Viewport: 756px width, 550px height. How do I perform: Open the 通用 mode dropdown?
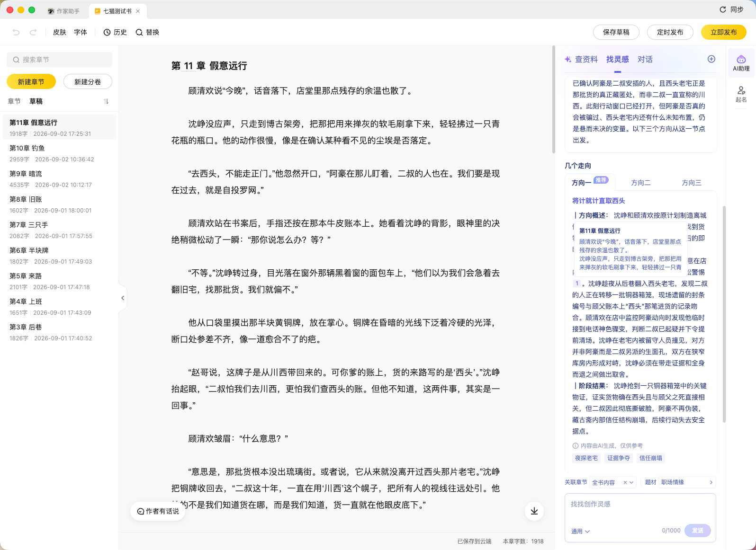(580, 531)
